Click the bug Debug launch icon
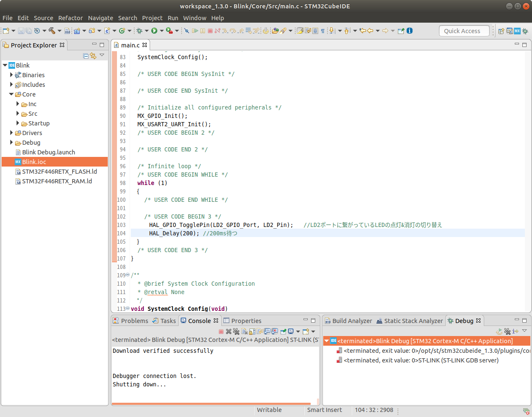The height and width of the screenshot is (417, 532). tap(139, 31)
